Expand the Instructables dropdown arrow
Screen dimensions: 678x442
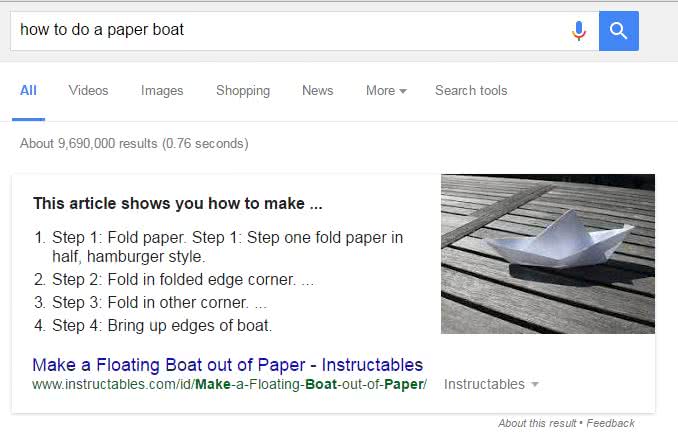pyautogui.click(x=535, y=384)
